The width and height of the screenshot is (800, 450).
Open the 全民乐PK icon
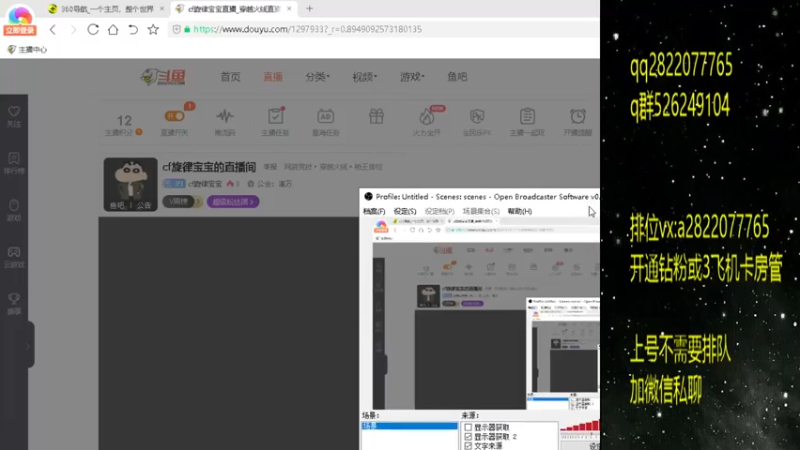point(477,116)
